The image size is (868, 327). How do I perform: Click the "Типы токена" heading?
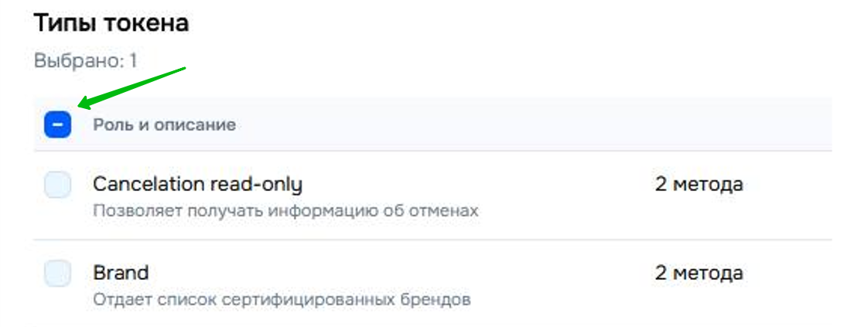coord(111,23)
